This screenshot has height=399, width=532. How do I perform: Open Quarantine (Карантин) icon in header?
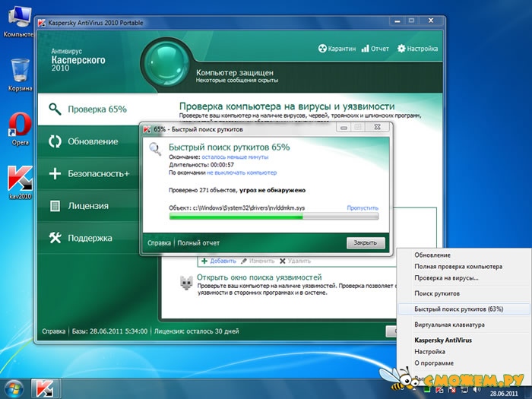pyautogui.click(x=322, y=49)
